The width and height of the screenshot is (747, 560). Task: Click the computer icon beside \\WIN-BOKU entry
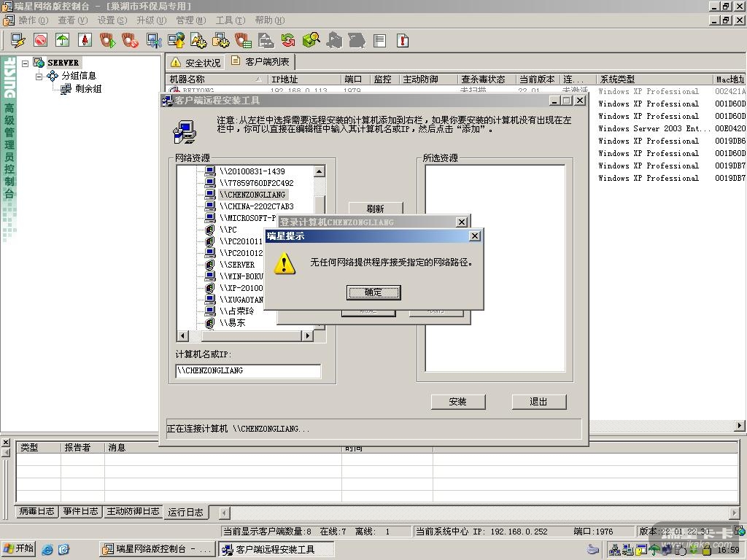pos(209,276)
